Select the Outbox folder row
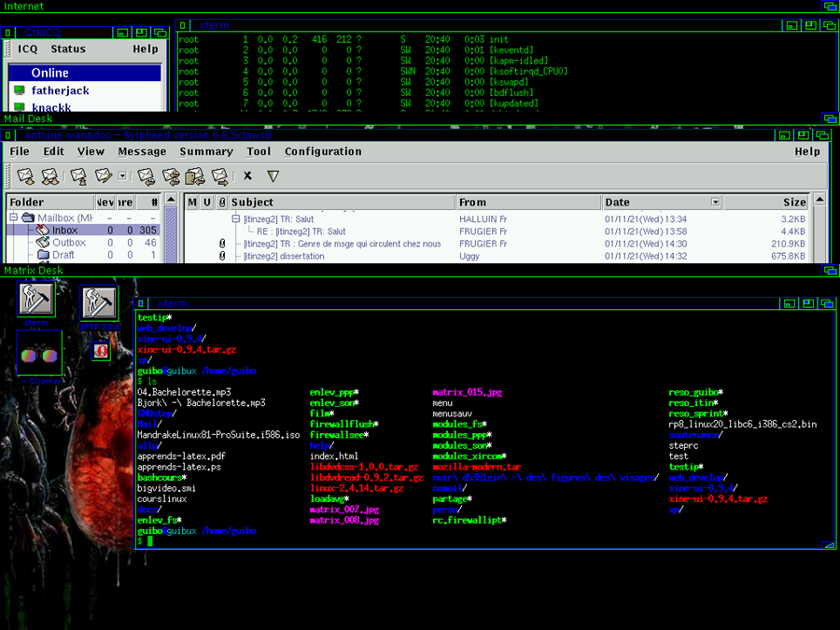The image size is (840, 630). tap(84, 242)
